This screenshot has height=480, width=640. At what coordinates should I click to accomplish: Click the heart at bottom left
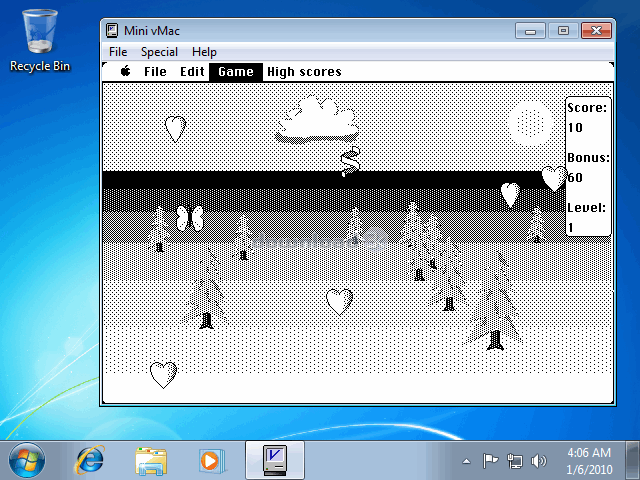[163, 374]
